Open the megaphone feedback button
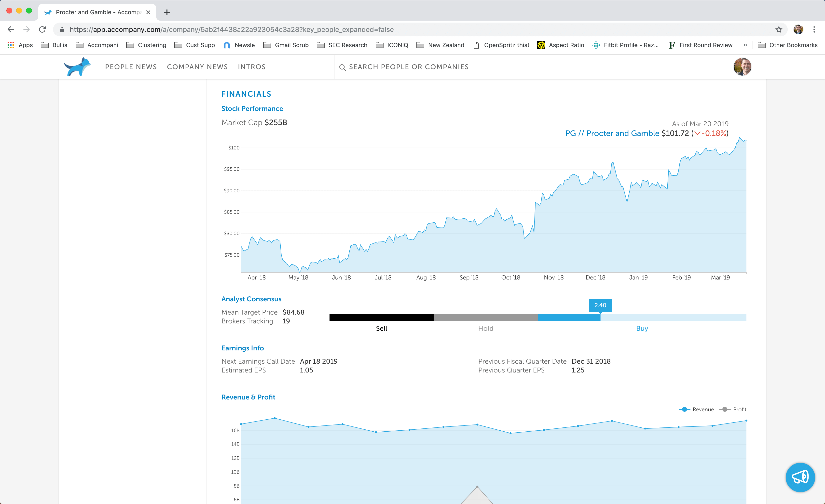825x504 pixels. pyautogui.click(x=800, y=477)
